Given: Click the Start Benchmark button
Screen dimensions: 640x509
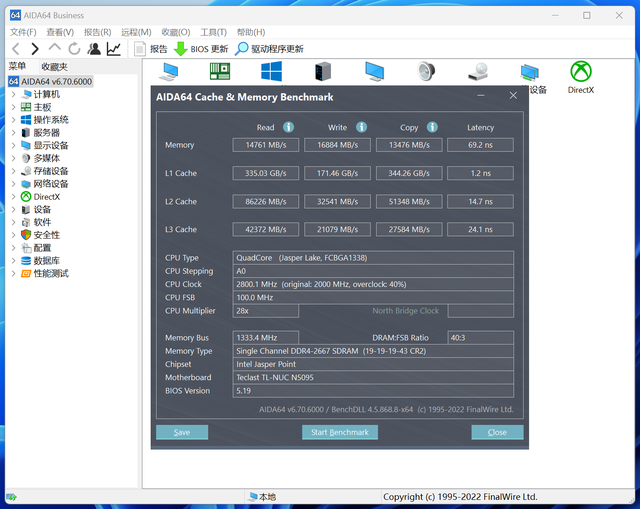Looking at the screenshot, I should click(340, 432).
